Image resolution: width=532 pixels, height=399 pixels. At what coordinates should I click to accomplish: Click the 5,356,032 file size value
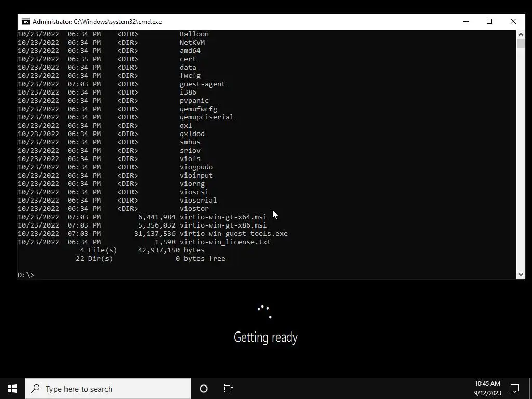click(x=157, y=225)
